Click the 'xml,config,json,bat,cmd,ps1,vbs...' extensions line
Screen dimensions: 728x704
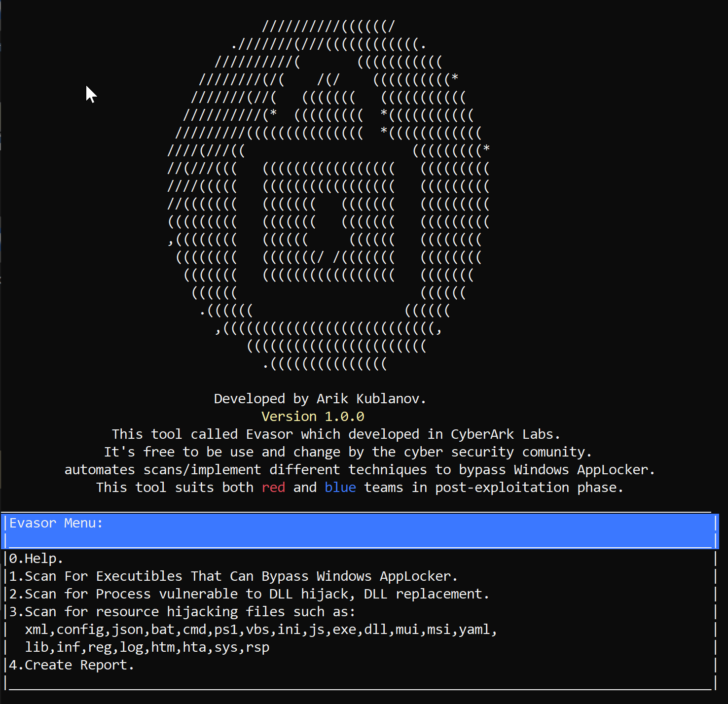tap(261, 630)
